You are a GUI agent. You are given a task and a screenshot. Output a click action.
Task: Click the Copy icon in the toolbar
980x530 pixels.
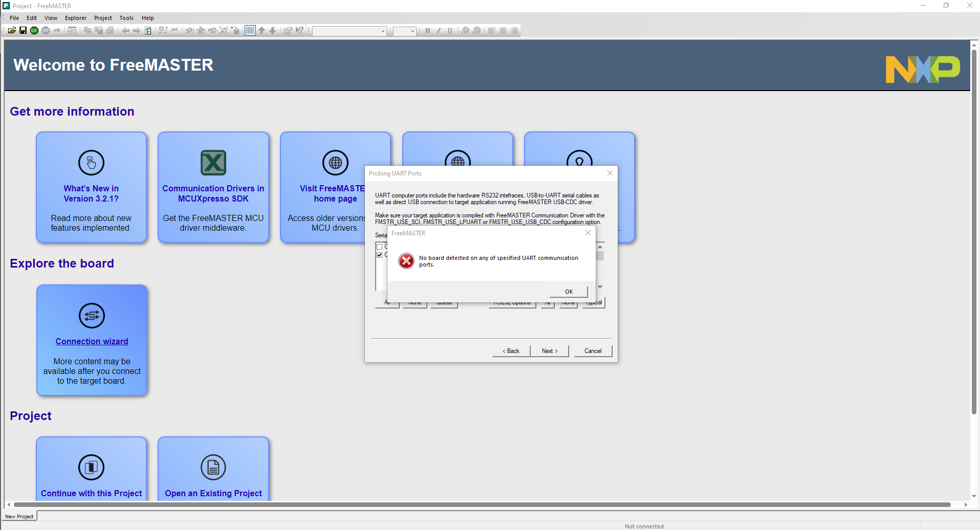click(x=88, y=30)
